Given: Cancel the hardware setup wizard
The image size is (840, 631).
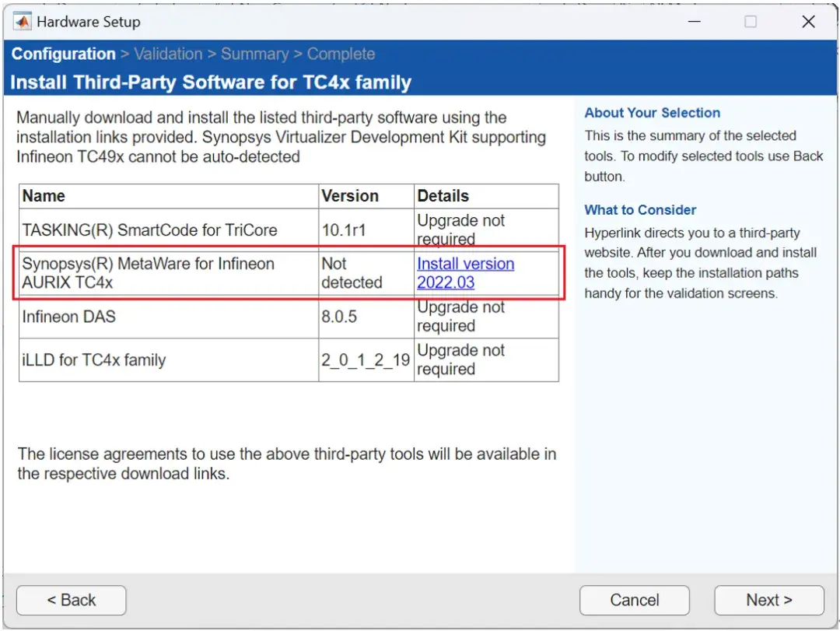Looking at the screenshot, I should 634,599.
